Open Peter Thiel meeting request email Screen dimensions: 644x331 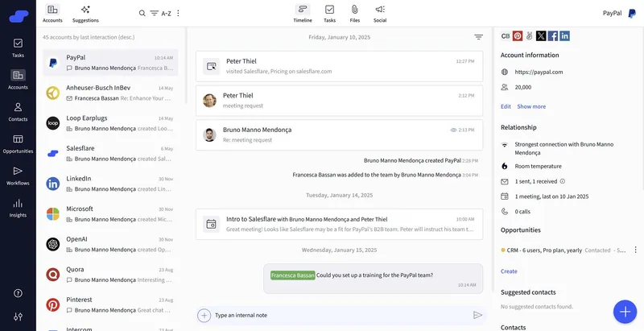tap(339, 101)
